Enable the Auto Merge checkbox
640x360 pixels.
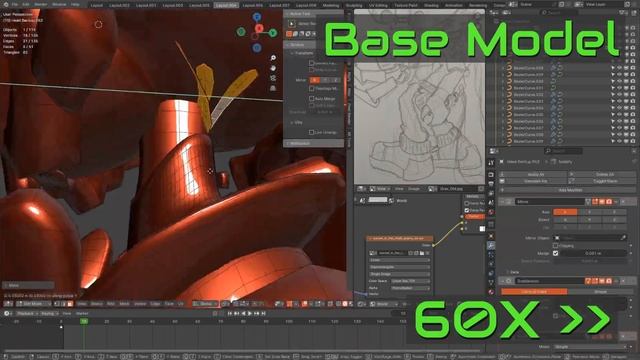[x=311, y=99]
